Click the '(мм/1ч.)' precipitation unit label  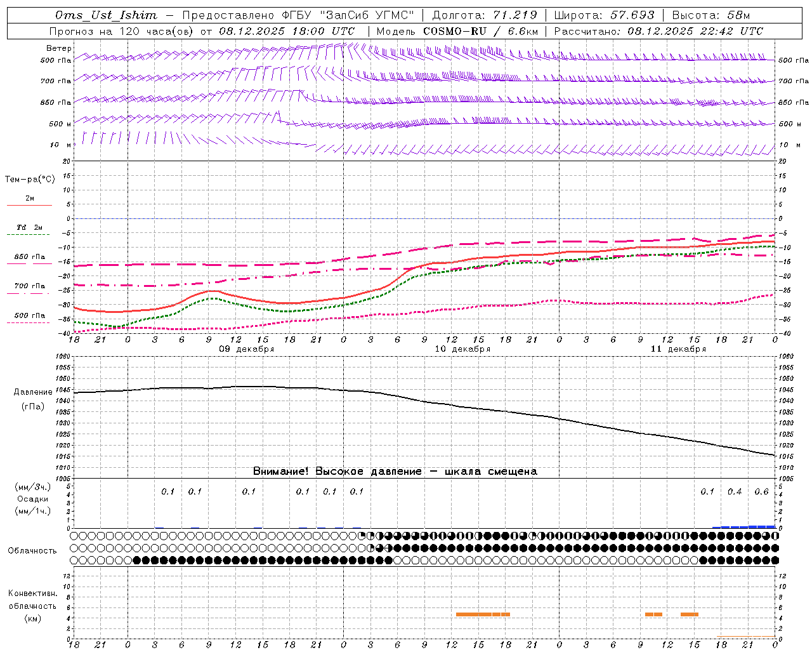[33, 511]
